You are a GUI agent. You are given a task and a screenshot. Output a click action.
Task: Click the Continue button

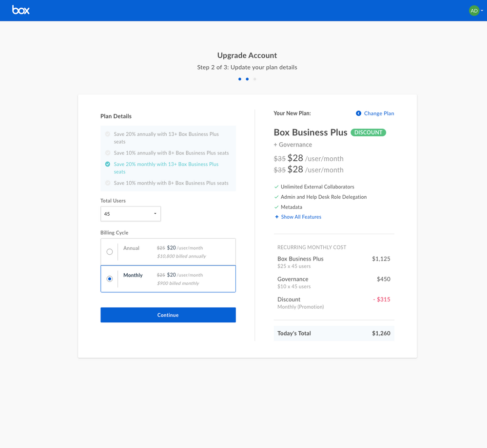pyautogui.click(x=168, y=315)
